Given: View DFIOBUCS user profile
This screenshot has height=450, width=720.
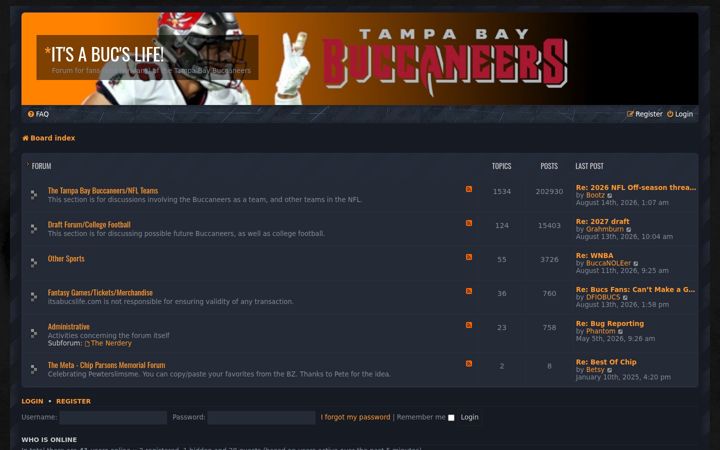Looking at the screenshot, I should click(x=603, y=297).
